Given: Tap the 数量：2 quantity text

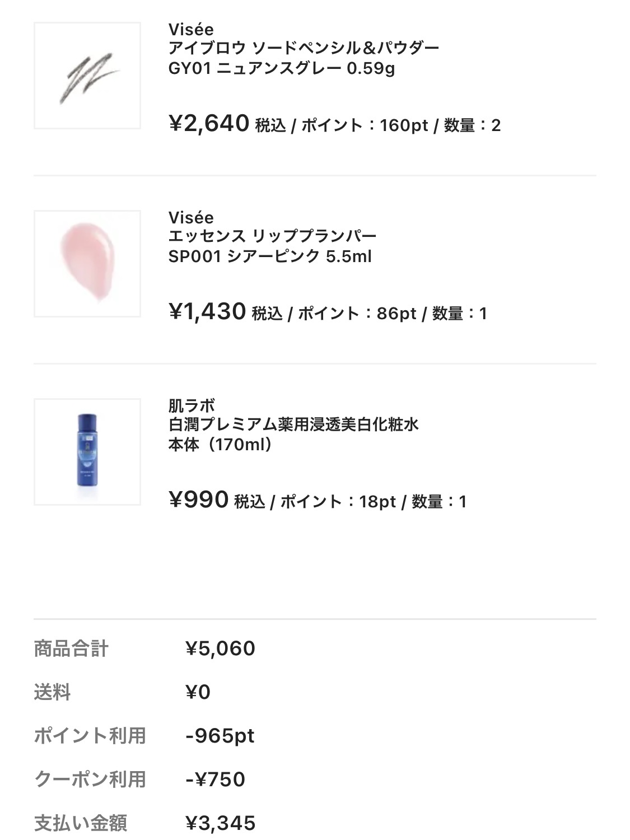Looking at the screenshot, I should [472, 125].
